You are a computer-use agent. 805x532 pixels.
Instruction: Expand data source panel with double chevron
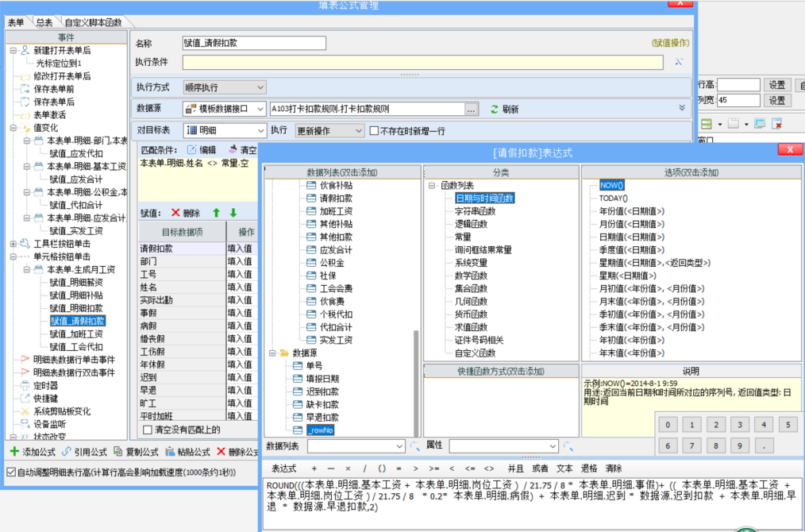682,108
